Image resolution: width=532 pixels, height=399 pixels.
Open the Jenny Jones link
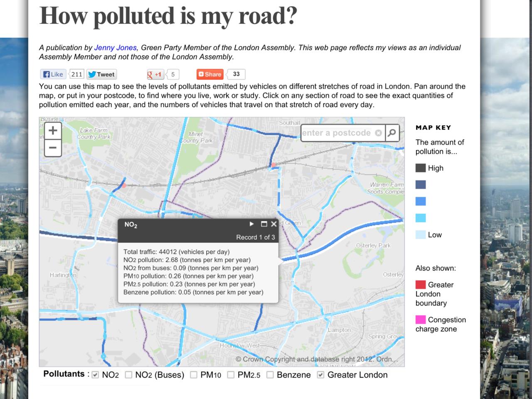pyautogui.click(x=115, y=48)
